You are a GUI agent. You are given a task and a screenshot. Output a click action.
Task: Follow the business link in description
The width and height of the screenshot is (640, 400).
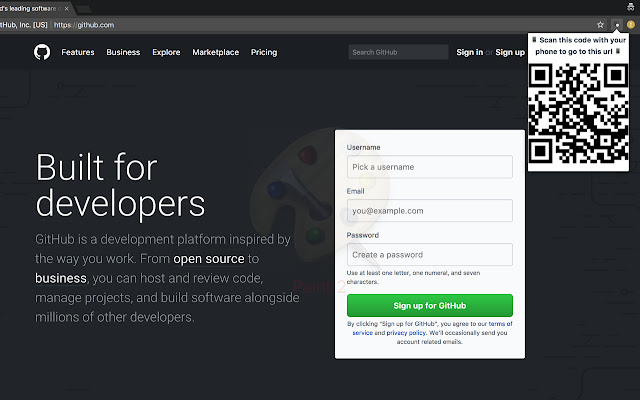tap(61, 278)
